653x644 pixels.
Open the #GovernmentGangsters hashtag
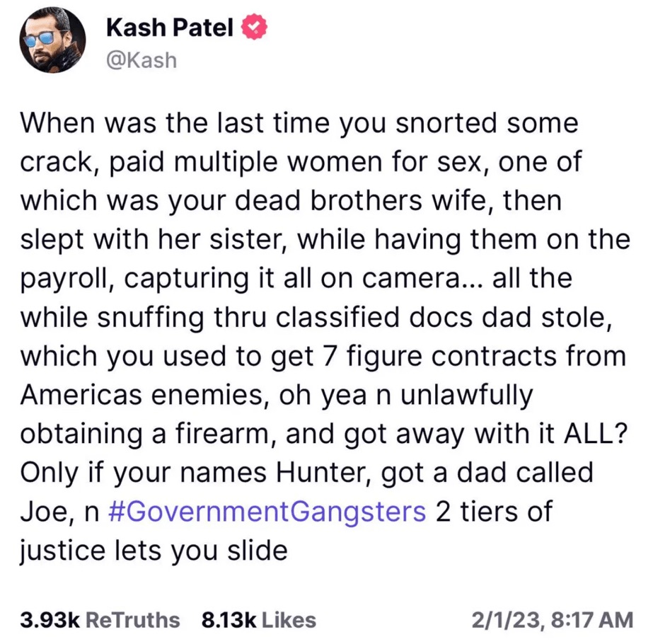(269, 512)
